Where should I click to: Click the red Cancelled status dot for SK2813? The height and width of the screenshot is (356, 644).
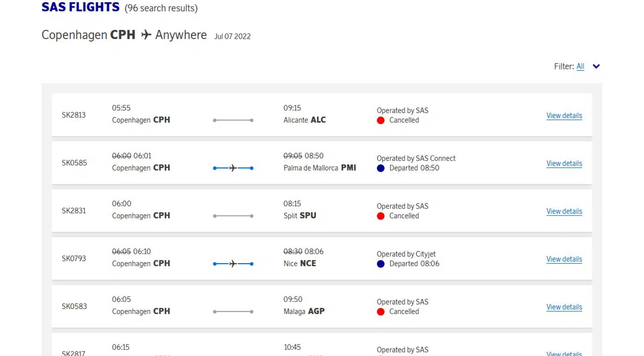click(x=381, y=120)
